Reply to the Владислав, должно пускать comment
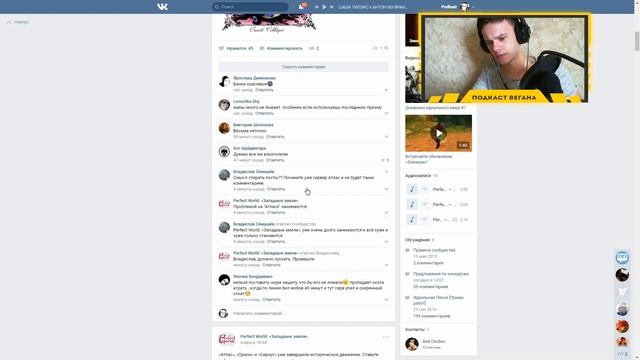The height and width of the screenshot is (360, 640). (x=271, y=265)
